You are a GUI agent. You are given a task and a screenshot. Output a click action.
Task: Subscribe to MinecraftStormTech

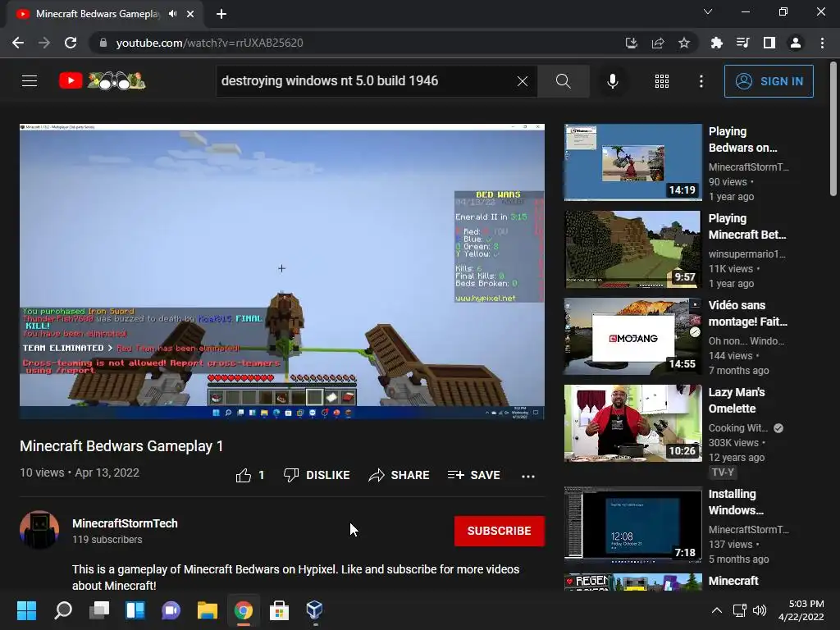click(x=500, y=531)
